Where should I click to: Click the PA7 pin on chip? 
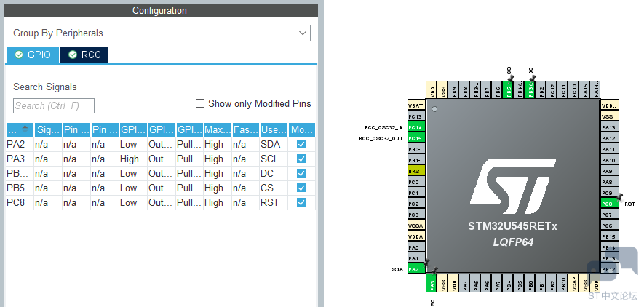[498, 283]
